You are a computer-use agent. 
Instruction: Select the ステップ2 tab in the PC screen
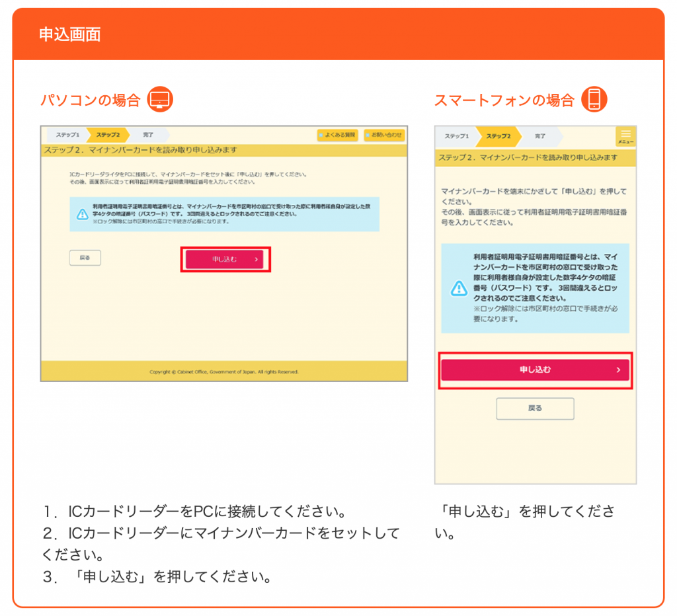[x=108, y=135]
